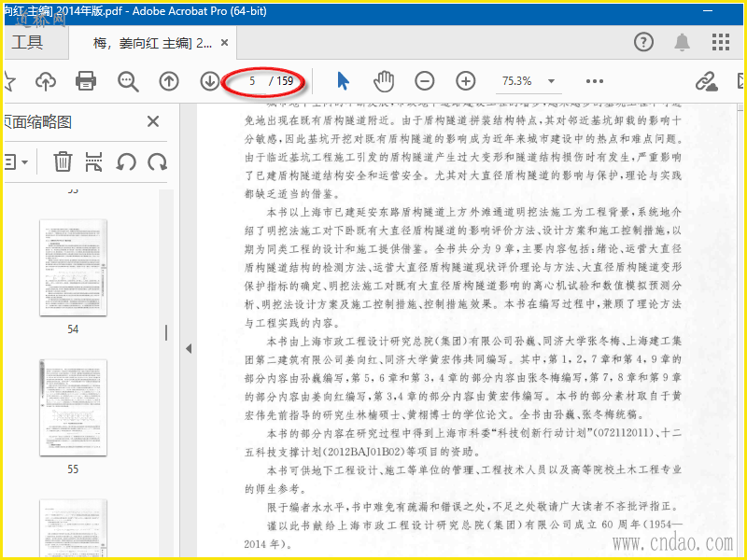Close the document tab with the ×
This screenshot has height=560, width=747.
coord(224,43)
